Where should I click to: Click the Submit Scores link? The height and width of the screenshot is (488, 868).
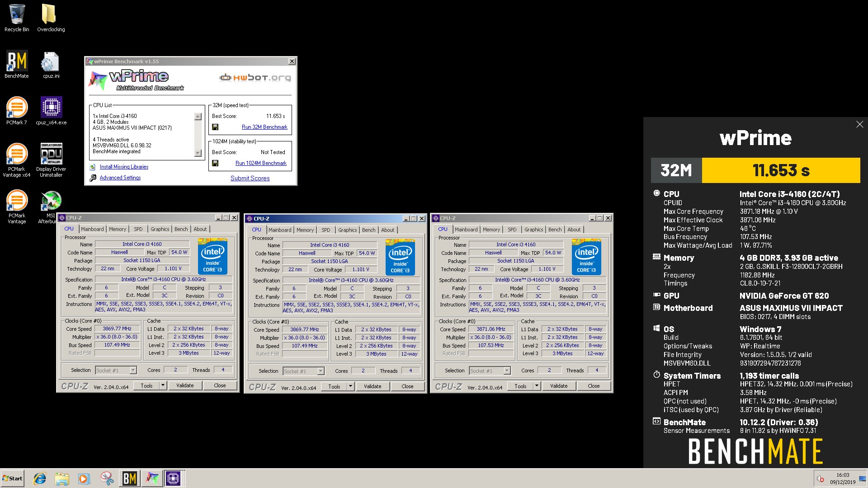tap(250, 178)
